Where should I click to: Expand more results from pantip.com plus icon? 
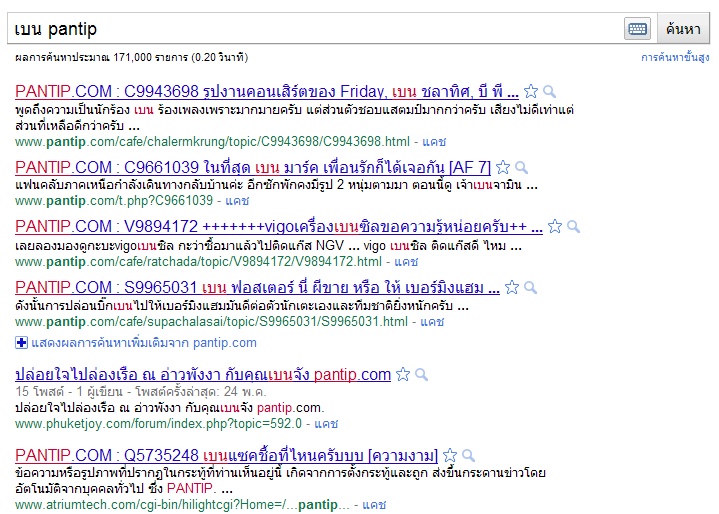tap(21, 343)
